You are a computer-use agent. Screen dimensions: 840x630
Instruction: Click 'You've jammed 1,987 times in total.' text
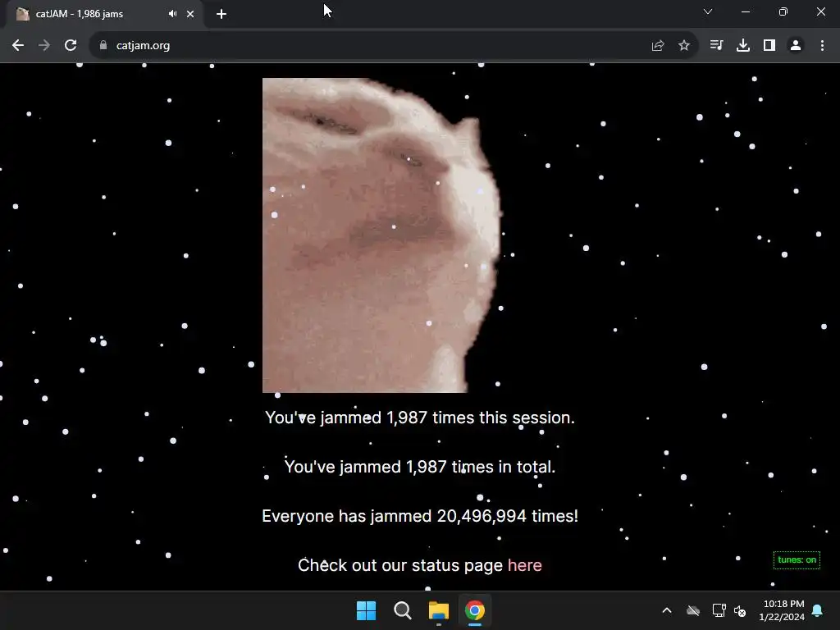click(420, 467)
